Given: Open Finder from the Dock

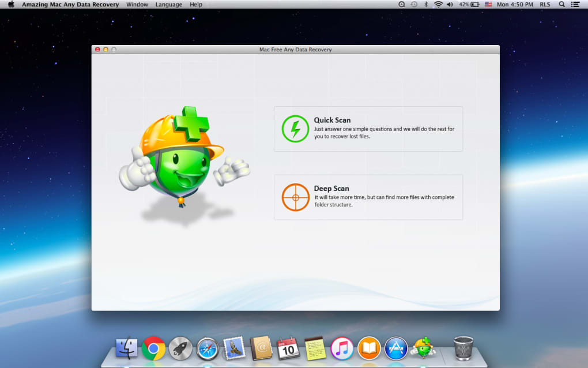Looking at the screenshot, I should click(126, 348).
